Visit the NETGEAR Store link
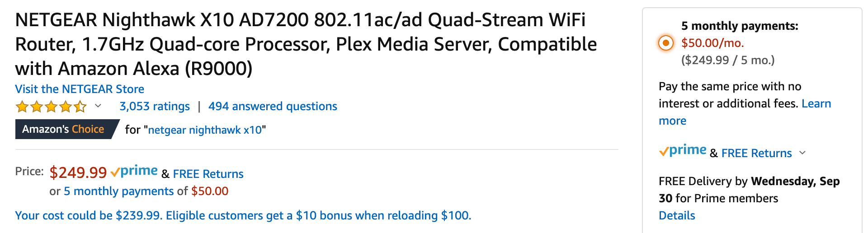The height and width of the screenshot is (233, 868). click(80, 89)
